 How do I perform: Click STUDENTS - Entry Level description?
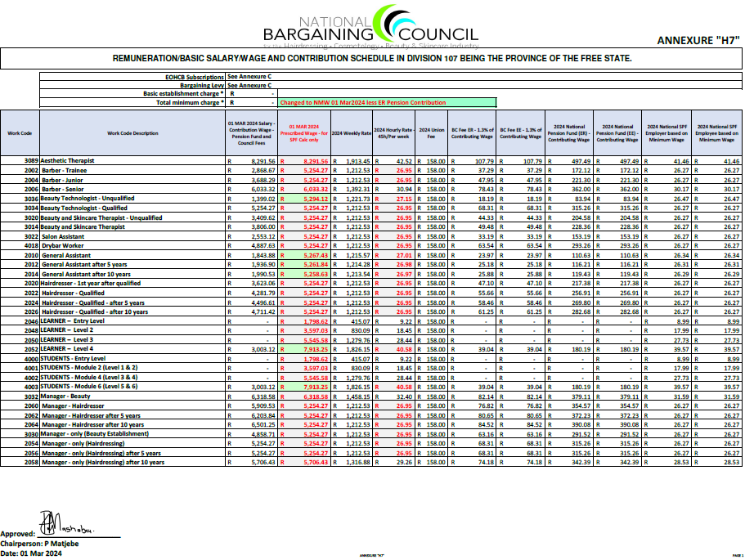(x=73, y=359)
